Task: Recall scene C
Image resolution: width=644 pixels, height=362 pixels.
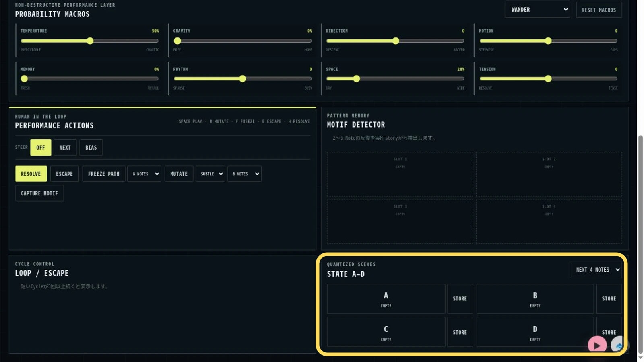Action: (x=386, y=332)
